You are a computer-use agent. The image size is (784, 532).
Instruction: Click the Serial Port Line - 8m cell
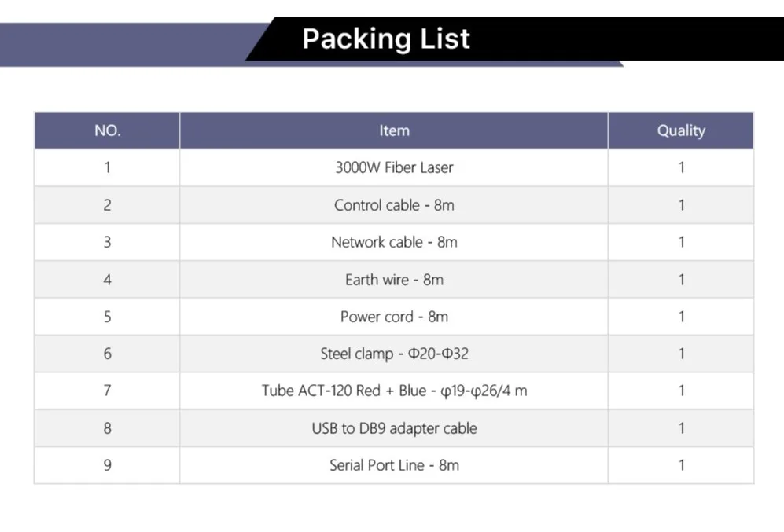click(x=394, y=465)
